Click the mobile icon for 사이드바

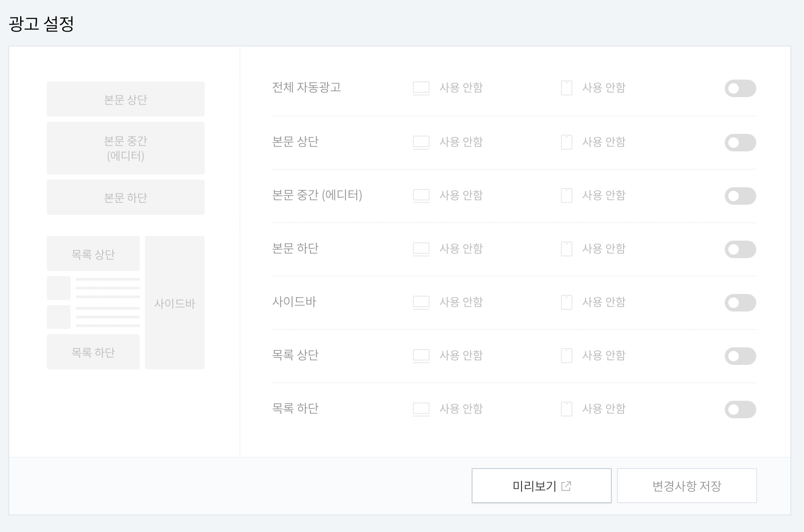(x=566, y=302)
